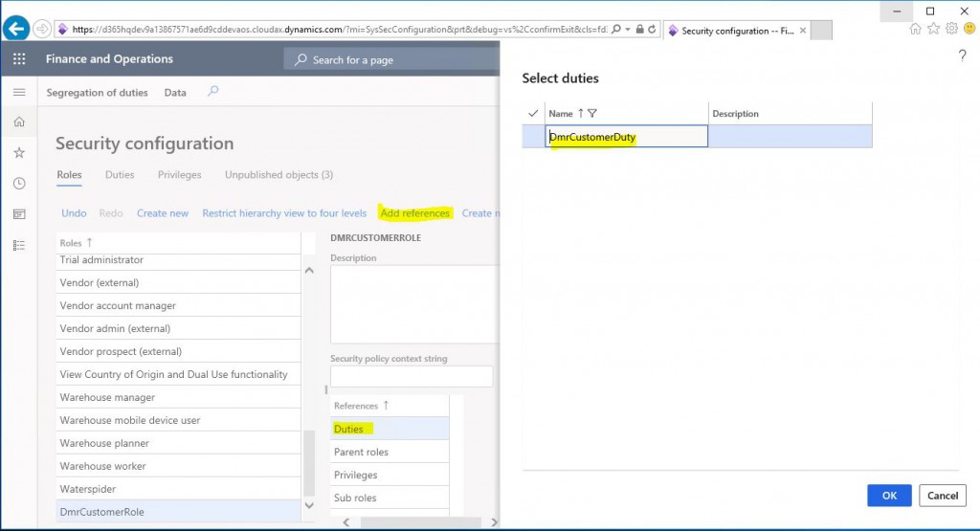Click the Search for a page box
Image resolution: width=980 pixels, height=531 pixels.
tap(391, 60)
